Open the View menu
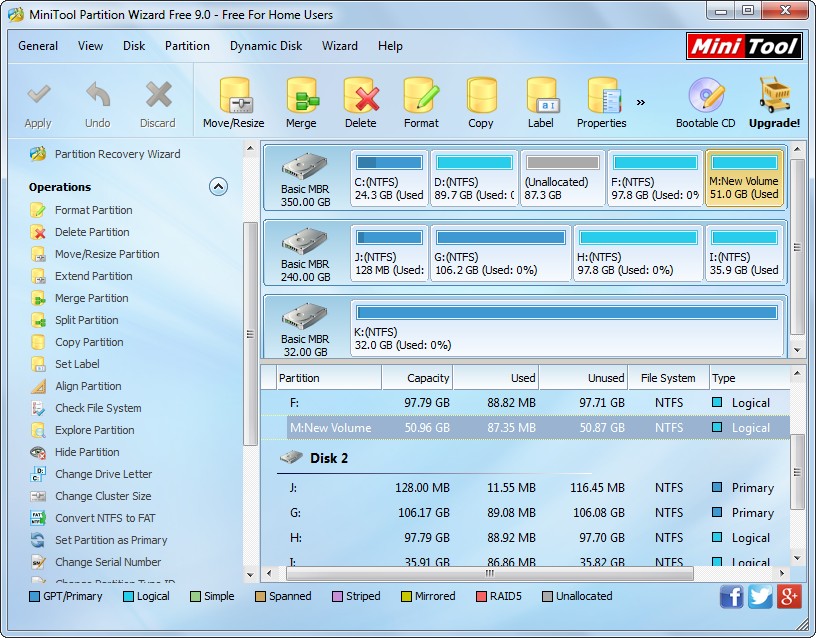Screen dimensions: 816x638 [x=90, y=46]
